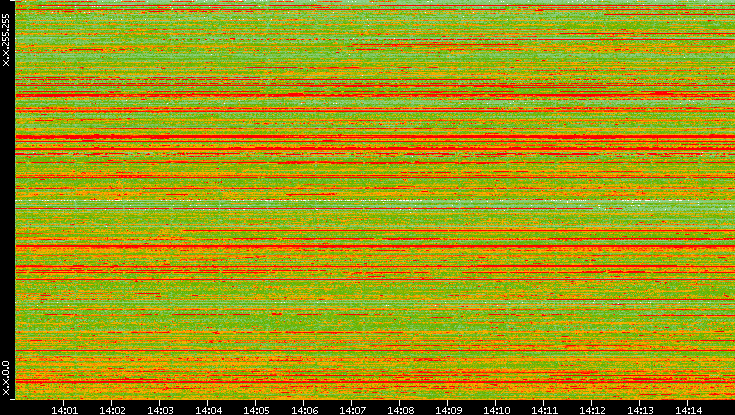
Task: Click the 14:06 time axis label
Action: (x=305, y=410)
